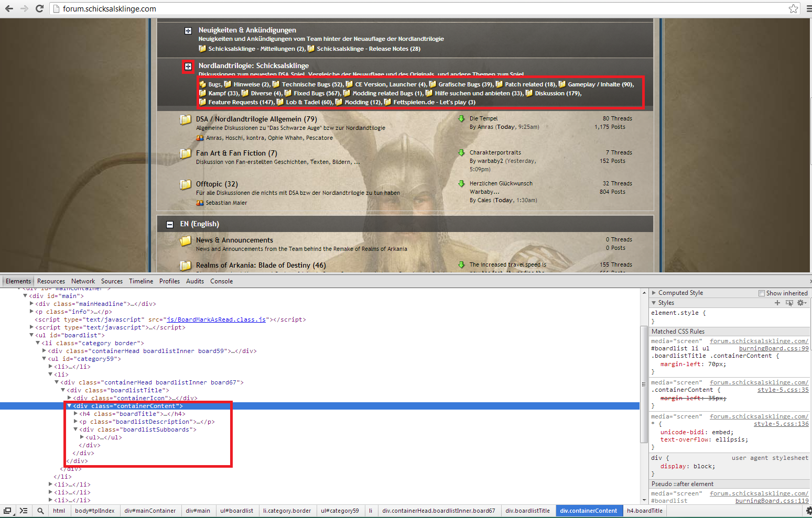Toggle the DevTools console drawer icon
Image resolution: width=812 pixels, height=518 pixels.
click(24, 511)
